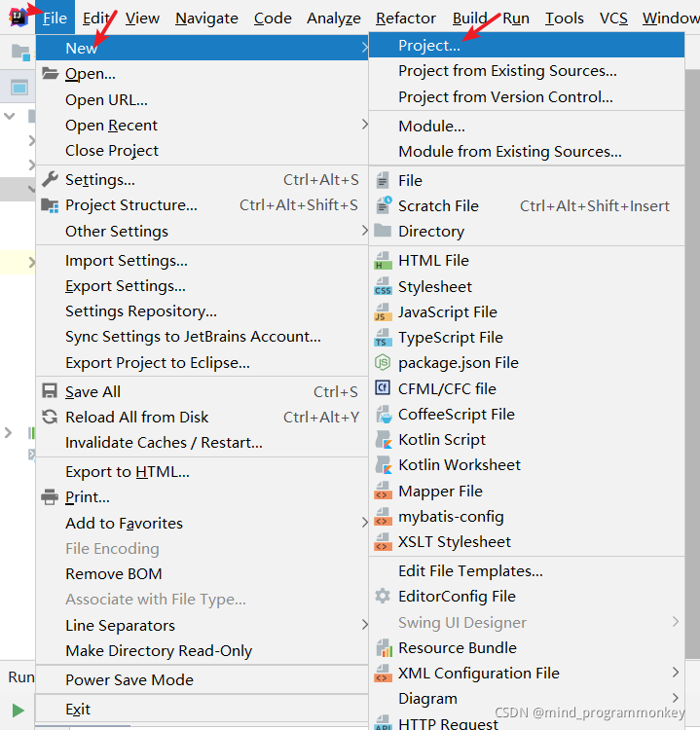Open the Run tool window tab

[x=21, y=676]
